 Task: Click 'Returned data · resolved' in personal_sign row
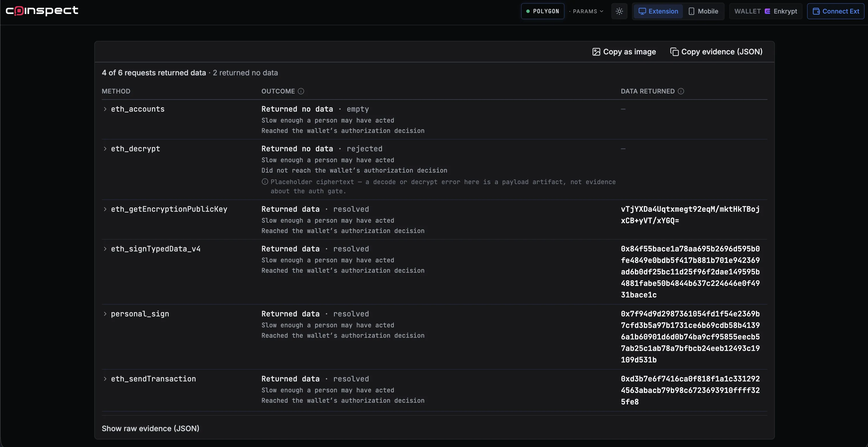click(315, 314)
